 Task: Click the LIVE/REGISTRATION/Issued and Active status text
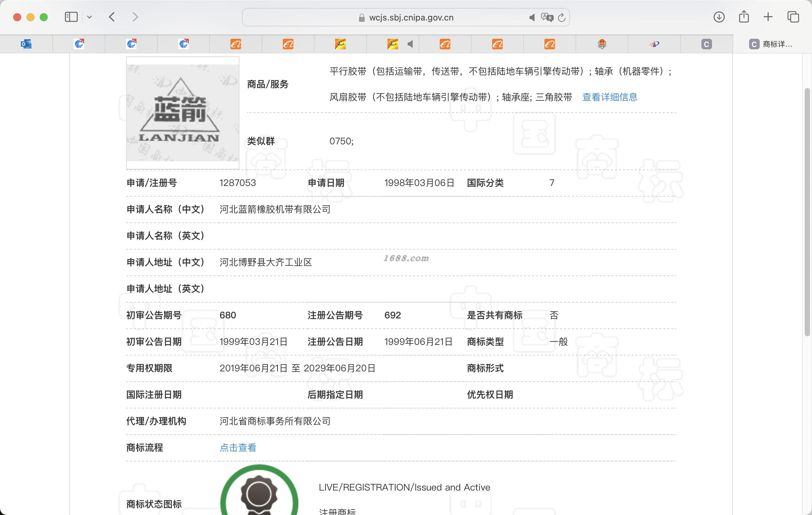point(404,487)
